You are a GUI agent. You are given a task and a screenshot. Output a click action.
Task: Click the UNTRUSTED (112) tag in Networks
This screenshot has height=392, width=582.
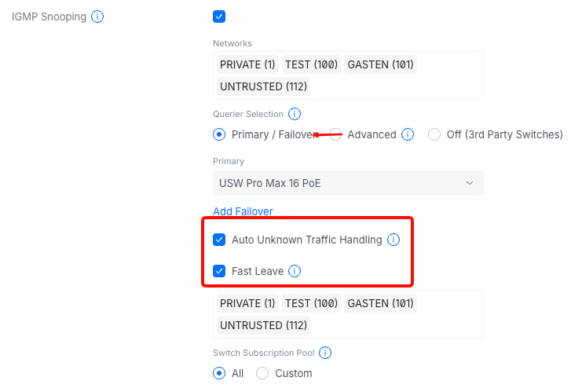263,86
